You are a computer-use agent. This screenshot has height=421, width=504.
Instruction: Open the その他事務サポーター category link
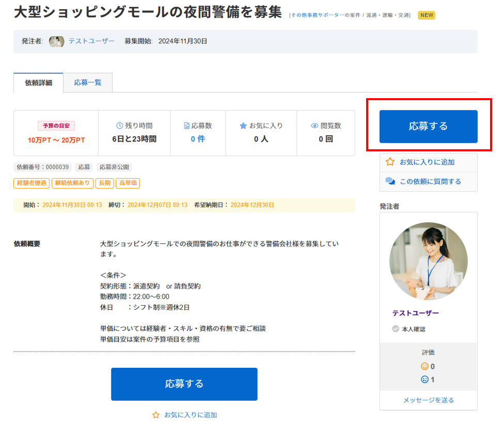click(317, 15)
